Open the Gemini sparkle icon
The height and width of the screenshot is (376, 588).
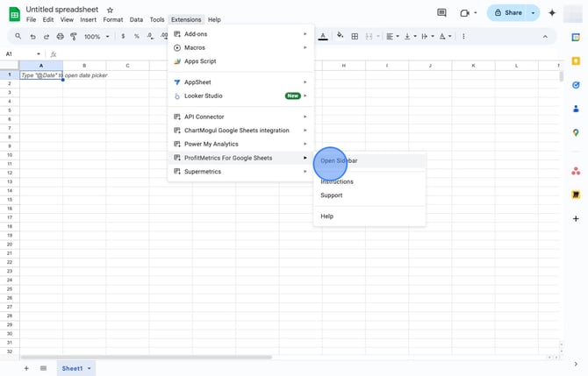(552, 13)
